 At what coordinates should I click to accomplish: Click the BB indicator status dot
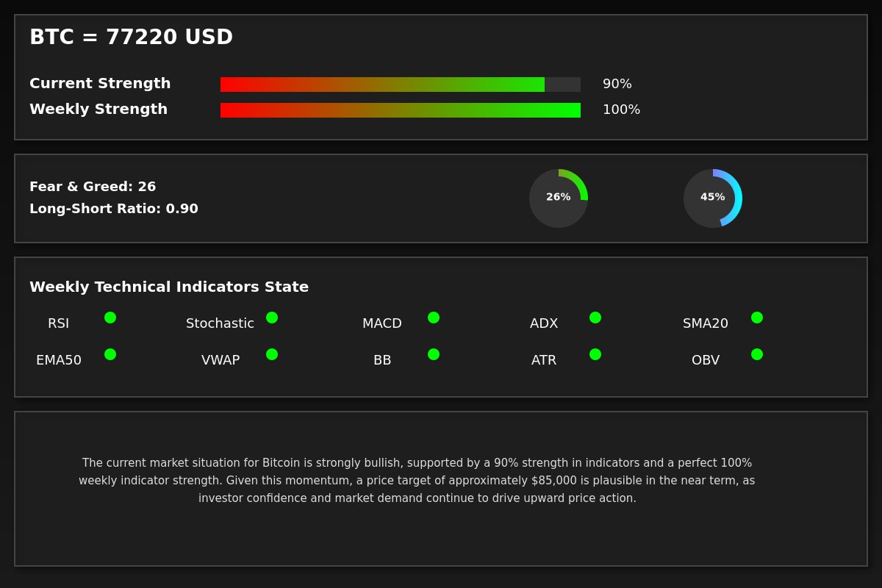(434, 354)
